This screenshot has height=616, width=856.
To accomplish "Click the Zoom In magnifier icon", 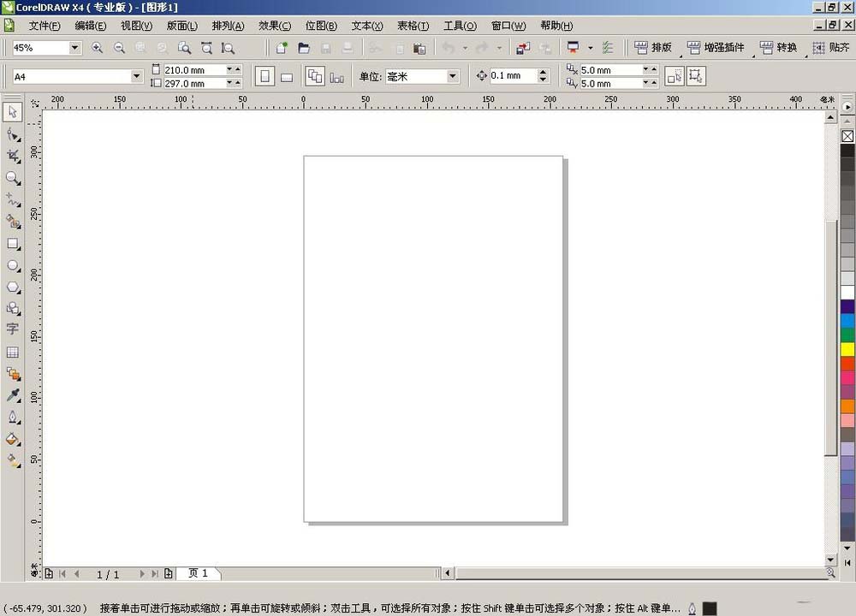I will [x=98, y=48].
